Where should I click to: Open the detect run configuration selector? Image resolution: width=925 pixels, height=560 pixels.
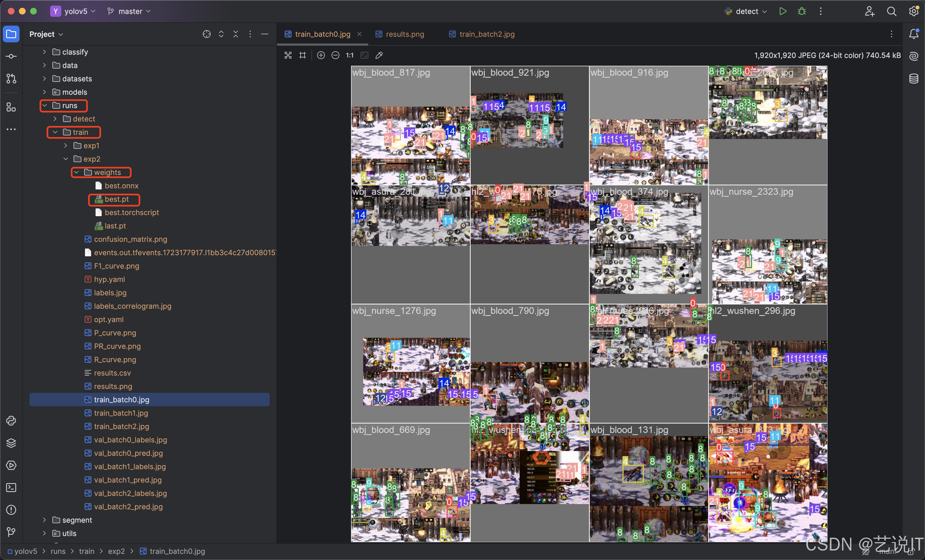click(746, 11)
